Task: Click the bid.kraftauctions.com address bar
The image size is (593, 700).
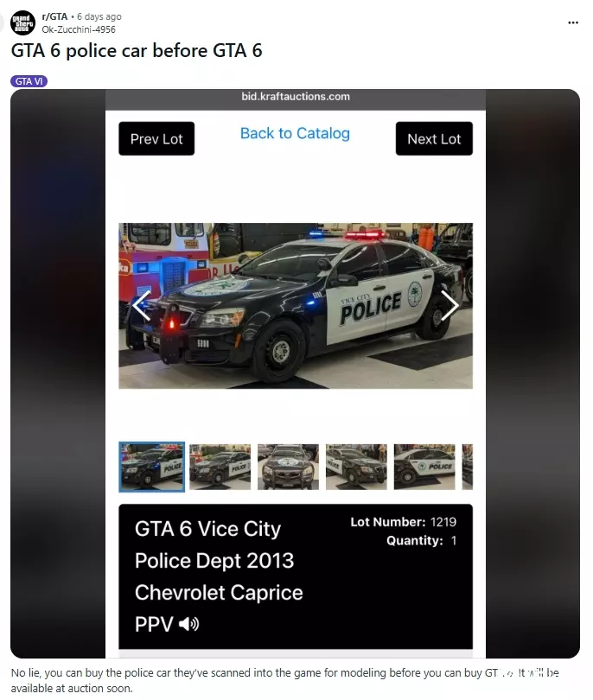Action: 296,97
